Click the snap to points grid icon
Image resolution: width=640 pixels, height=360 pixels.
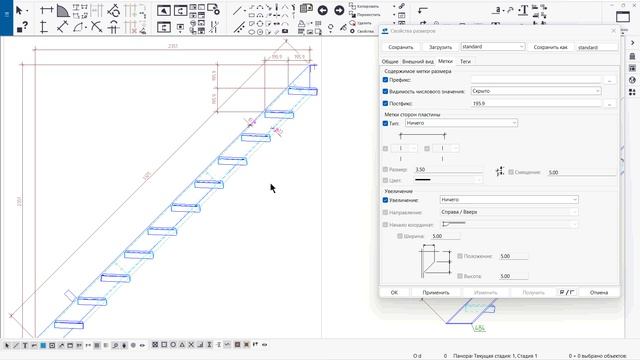click(155, 345)
